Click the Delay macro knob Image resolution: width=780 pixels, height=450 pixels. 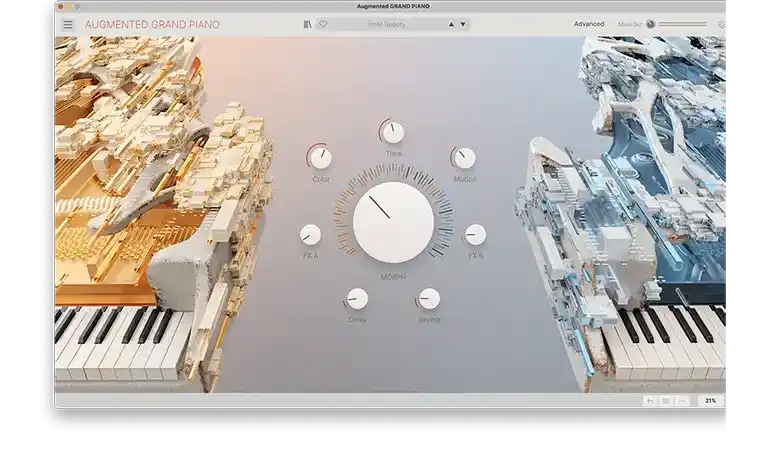pos(357,299)
